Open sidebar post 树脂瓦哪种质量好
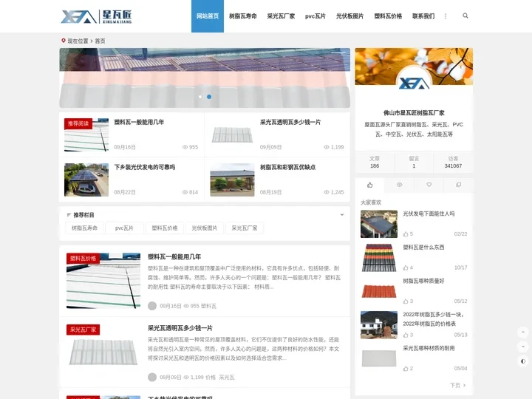This screenshot has height=399, width=532. click(423, 281)
